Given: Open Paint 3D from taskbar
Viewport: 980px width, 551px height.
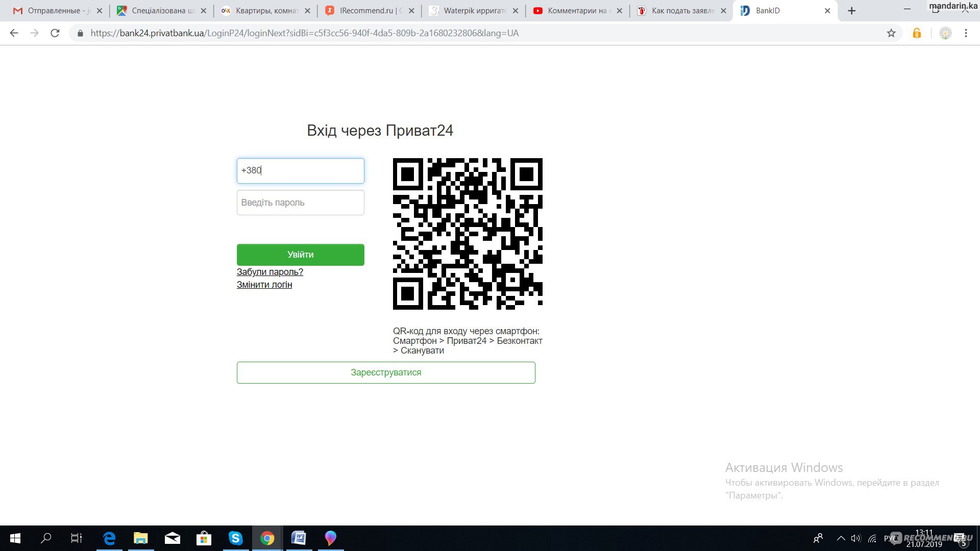Looking at the screenshot, I should click(331, 538).
